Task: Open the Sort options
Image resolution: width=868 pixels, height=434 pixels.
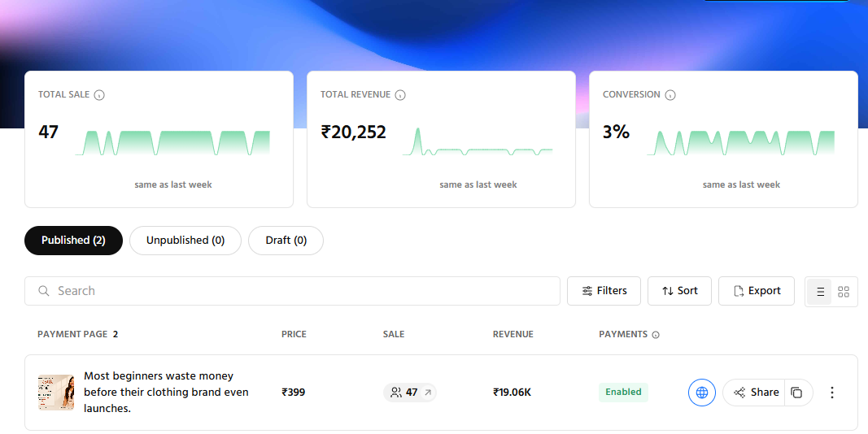Action: pos(680,291)
